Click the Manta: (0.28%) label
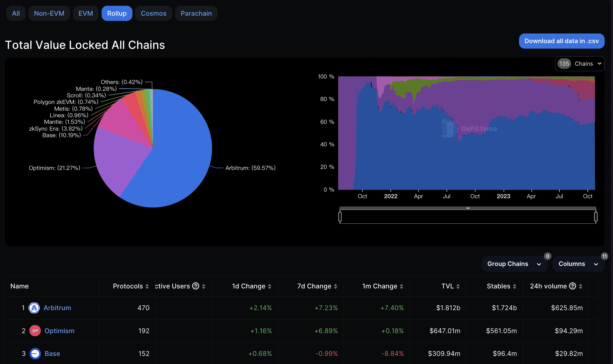613x364 pixels. click(x=96, y=89)
